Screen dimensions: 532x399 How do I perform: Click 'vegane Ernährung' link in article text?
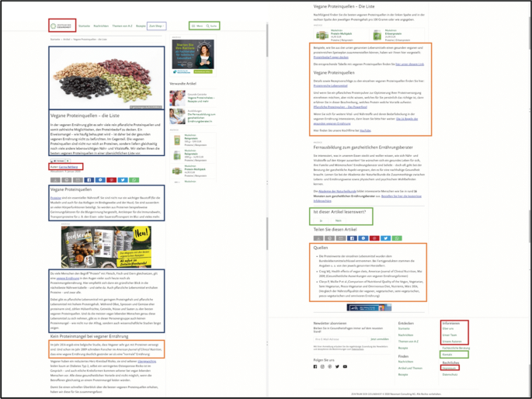click(68, 278)
